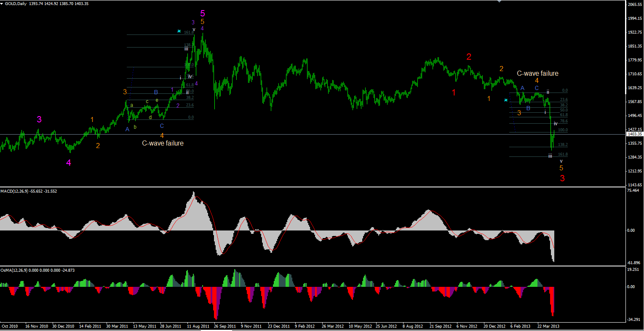The image size is (644, 331).
Task: Select the right Fibonacci 138.2 level label
Action: click(x=563, y=145)
